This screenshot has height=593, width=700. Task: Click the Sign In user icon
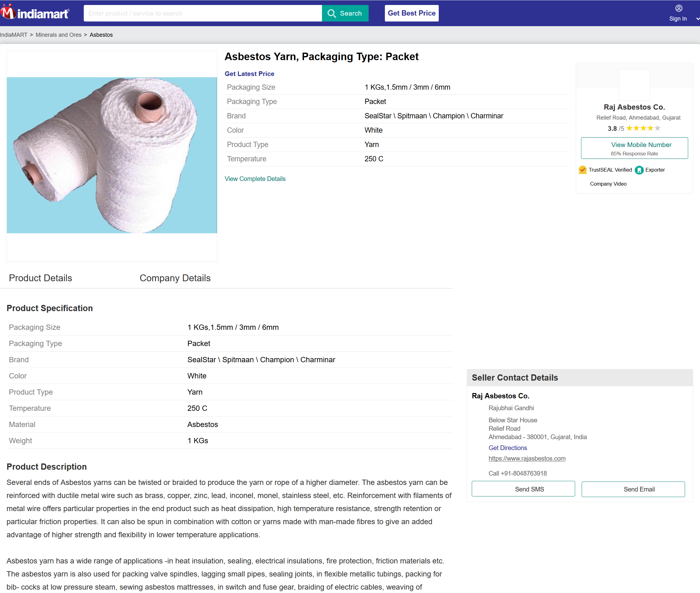pyautogui.click(x=679, y=8)
